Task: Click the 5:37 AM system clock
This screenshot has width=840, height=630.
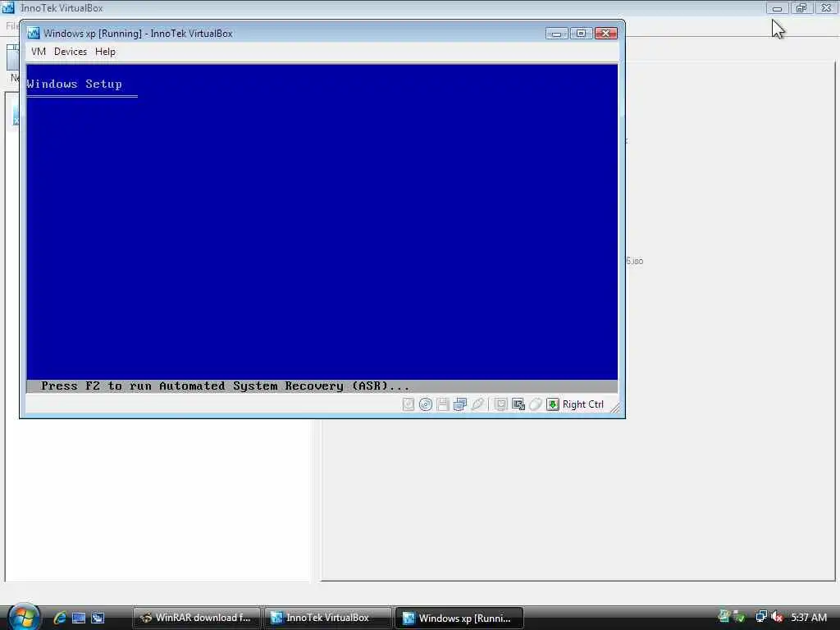Action: coord(809,617)
